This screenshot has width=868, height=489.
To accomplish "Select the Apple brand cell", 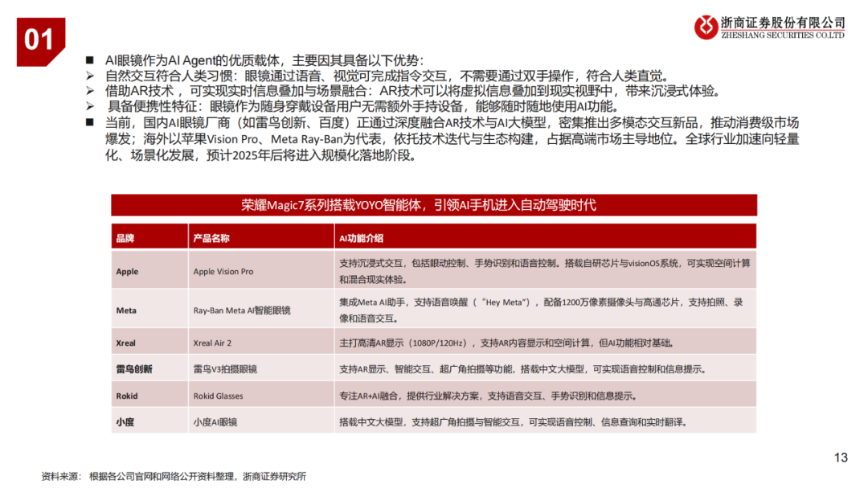I will pyautogui.click(x=149, y=271).
